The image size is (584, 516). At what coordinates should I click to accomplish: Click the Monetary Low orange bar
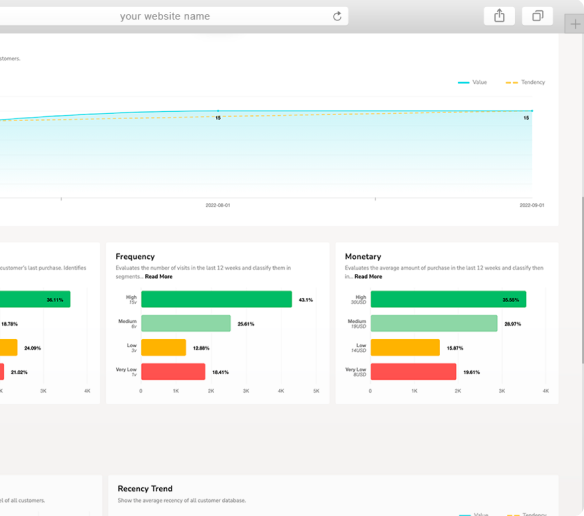pyautogui.click(x=405, y=348)
